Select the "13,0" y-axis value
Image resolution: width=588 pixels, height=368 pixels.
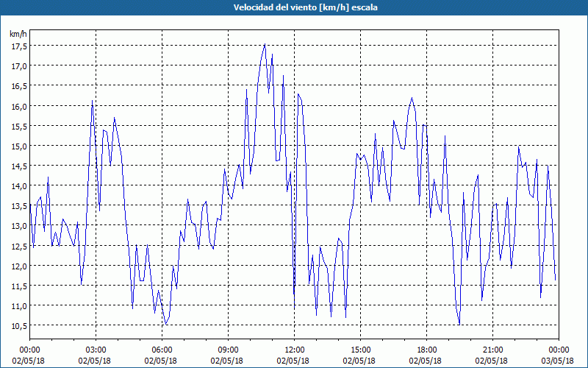click(x=19, y=226)
